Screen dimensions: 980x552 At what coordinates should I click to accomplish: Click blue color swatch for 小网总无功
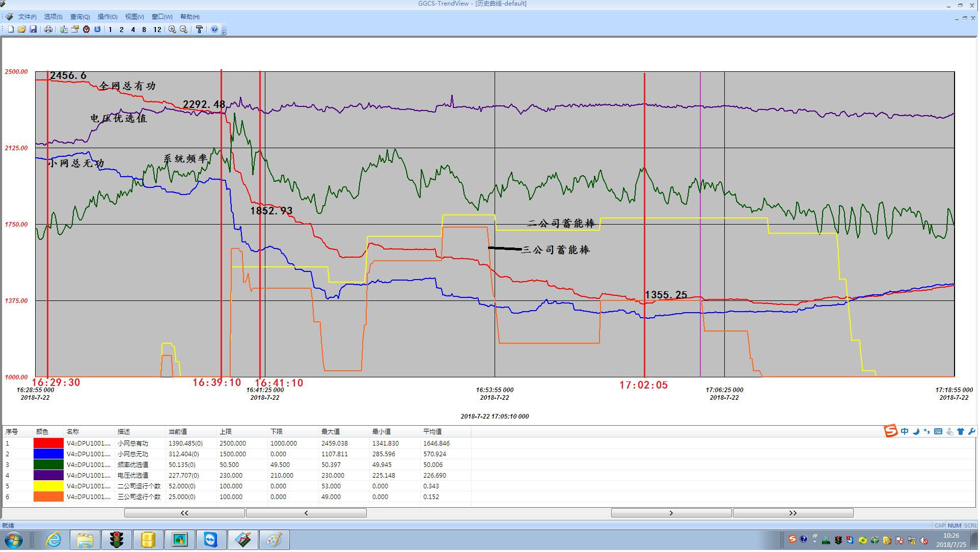coord(48,454)
